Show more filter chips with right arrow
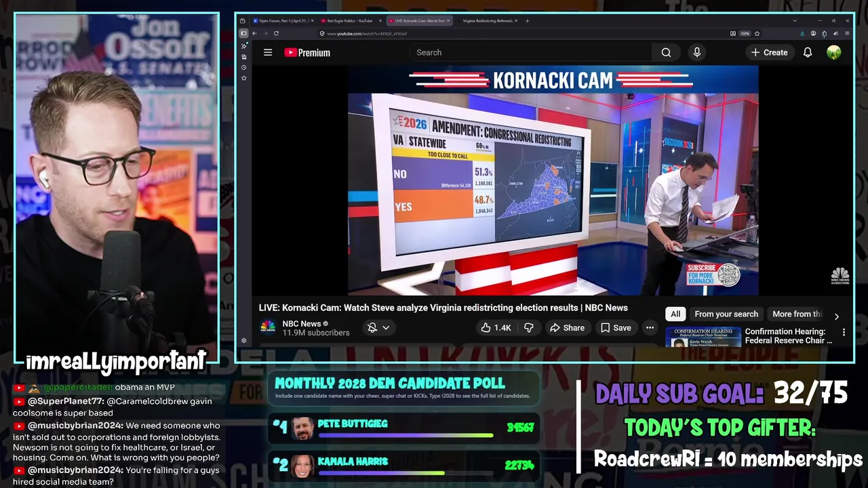Screen dimensions: 868x488 [x=836, y=316]
